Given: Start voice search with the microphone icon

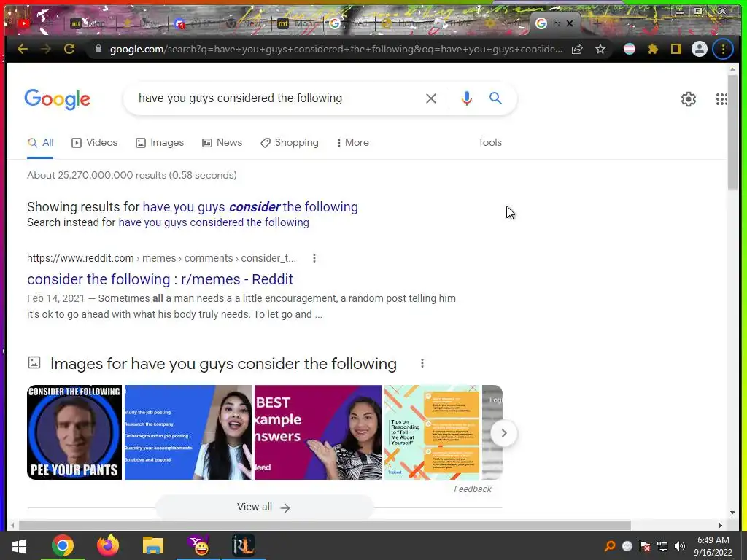Looking at the screenshot, I should click(467, 98).
